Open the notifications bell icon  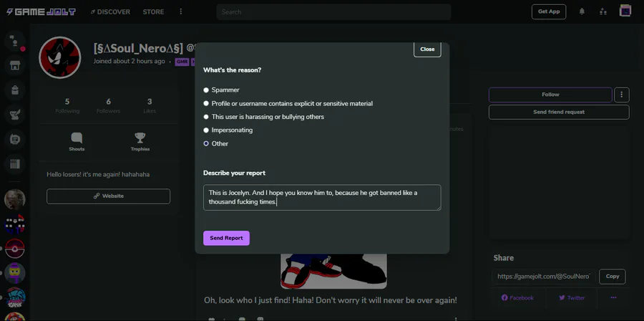point(582,11)
